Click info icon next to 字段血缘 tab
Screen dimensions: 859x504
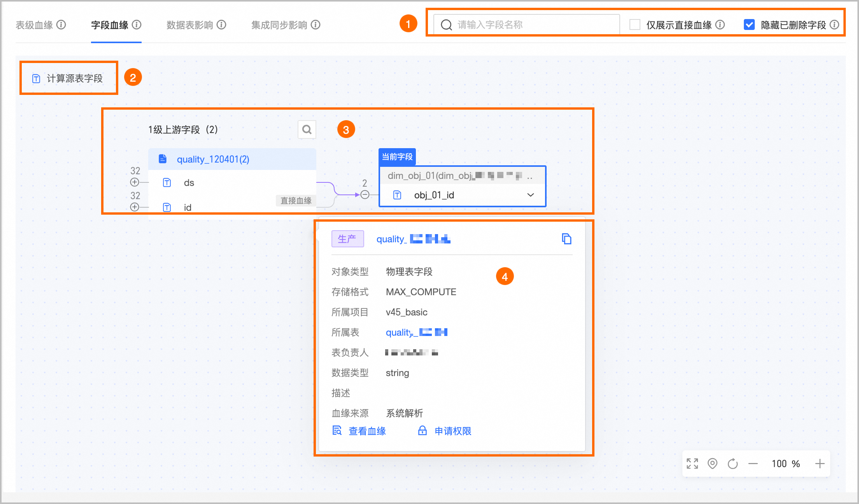click(x=137, y=25)
